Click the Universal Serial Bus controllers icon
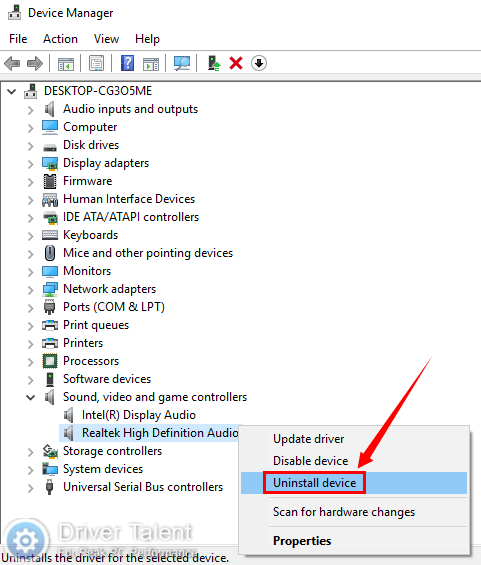The image size is (481, 565). 50,487
